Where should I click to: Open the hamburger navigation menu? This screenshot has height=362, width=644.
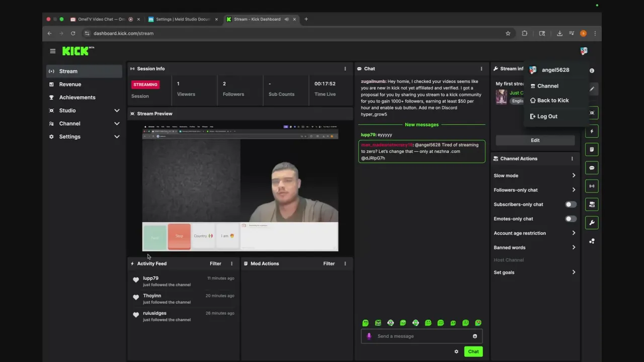pos(52,51)
